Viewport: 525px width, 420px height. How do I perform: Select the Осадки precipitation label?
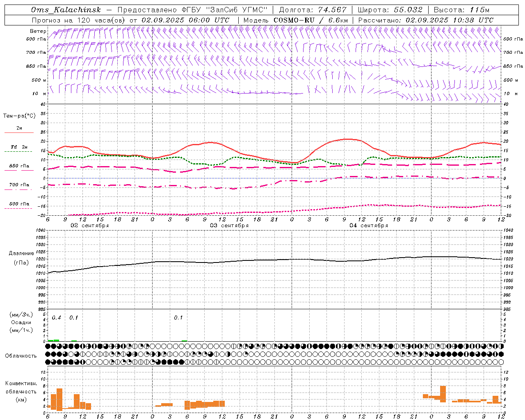point(21,322)
